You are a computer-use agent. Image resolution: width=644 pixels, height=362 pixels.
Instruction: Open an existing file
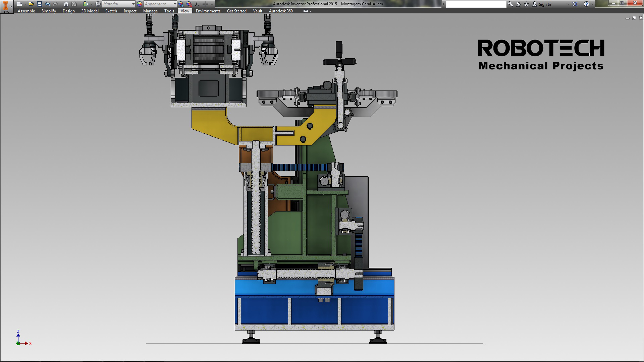point(31,4)
